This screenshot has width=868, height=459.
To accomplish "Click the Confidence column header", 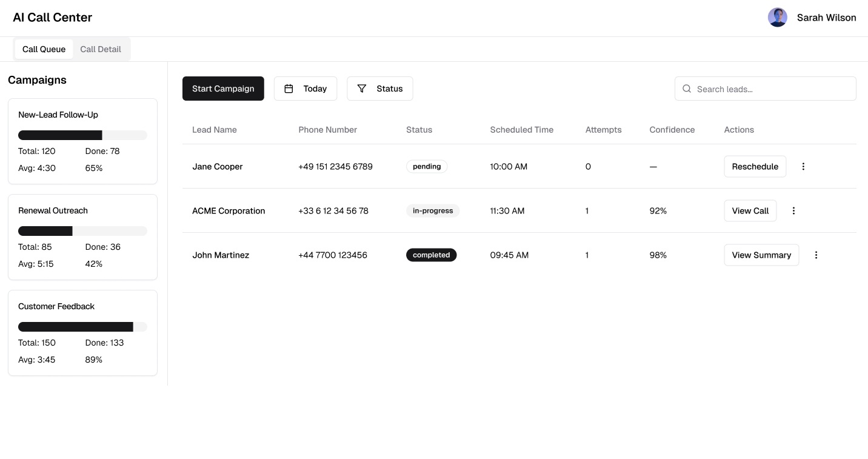I will tap(672, 130).
